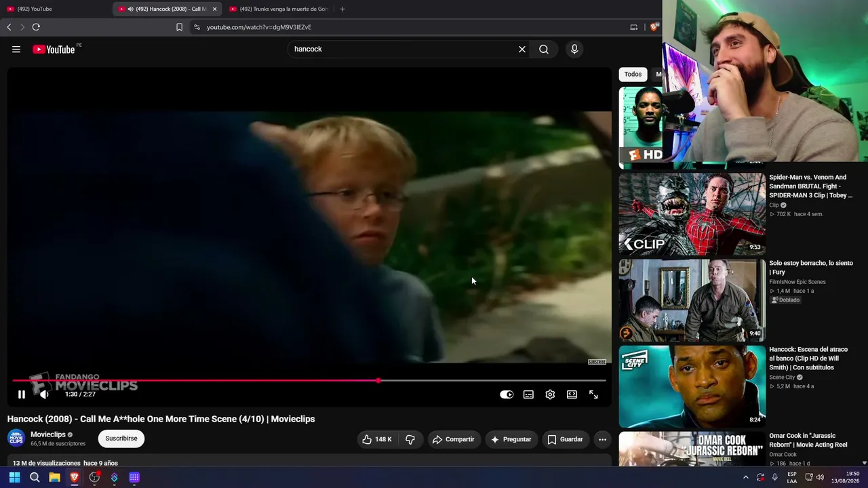
Task: Open the Brave browser taskbar icon
Action: [75, 477]
